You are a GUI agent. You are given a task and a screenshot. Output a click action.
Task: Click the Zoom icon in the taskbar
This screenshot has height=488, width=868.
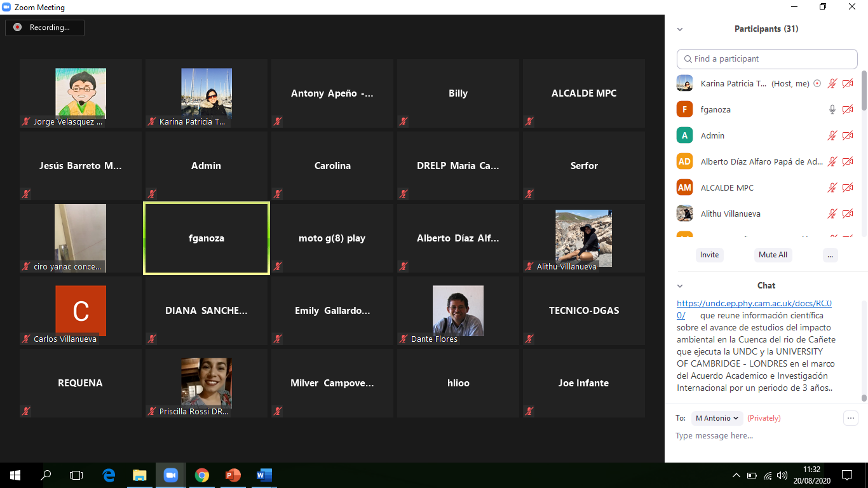pos(170,475)
